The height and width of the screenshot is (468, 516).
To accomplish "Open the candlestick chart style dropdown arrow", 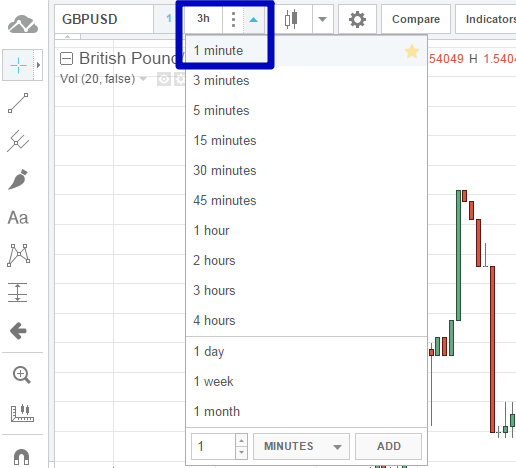I will coord(322,19).
